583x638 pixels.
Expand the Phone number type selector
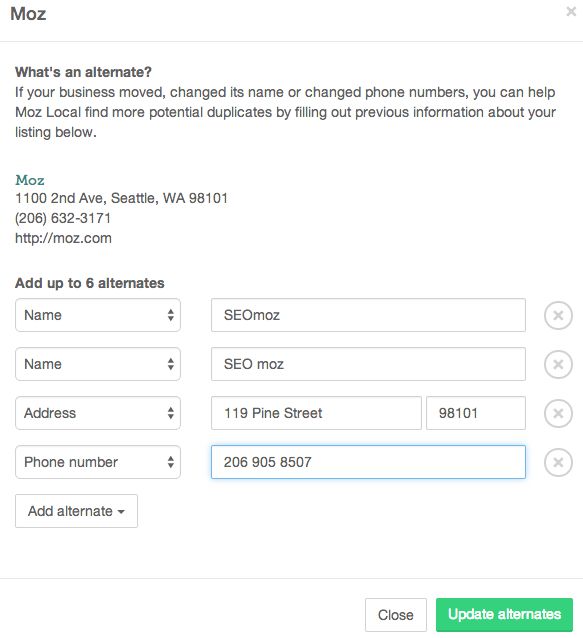98,462
